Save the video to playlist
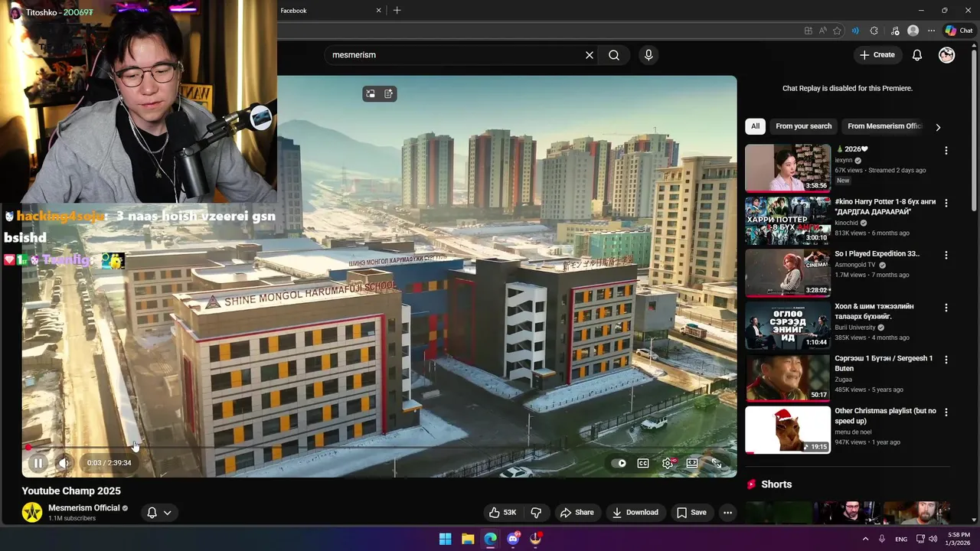 click(x=691, y=513)
